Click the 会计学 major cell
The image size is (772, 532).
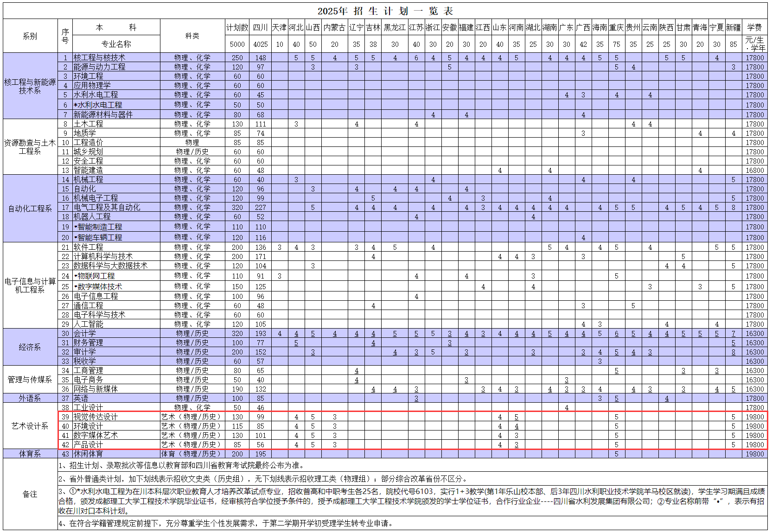coord(116,334)
